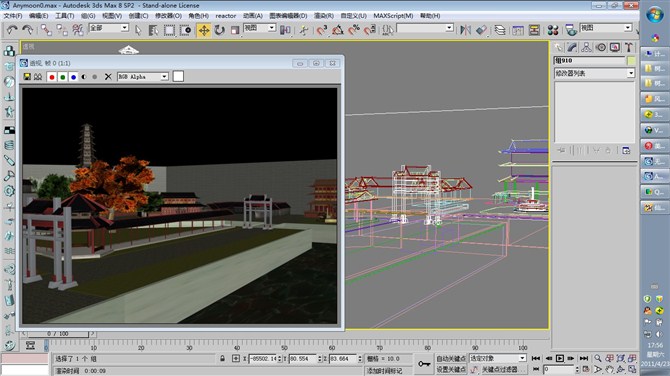Switch to the Utilities hammer tab
The image size is (670, 376).
(629, 47)
